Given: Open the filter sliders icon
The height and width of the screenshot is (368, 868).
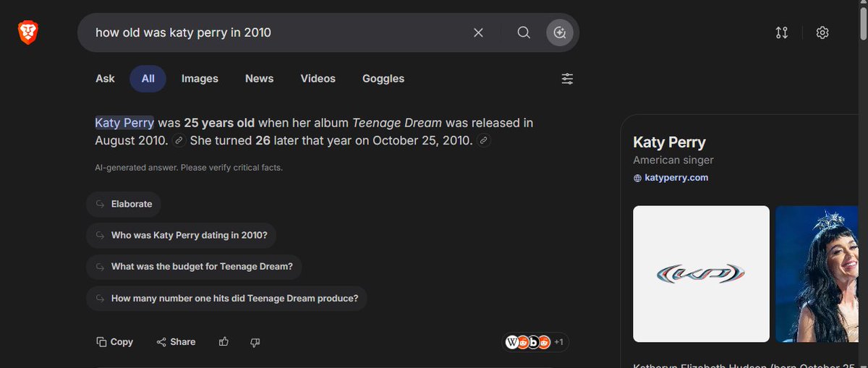Looking at the screenshot, I should (x=567, y=79).
